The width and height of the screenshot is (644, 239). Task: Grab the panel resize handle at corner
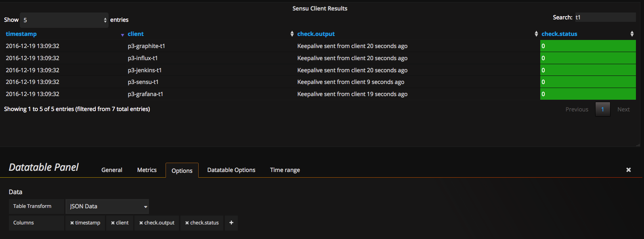(638, 145)
